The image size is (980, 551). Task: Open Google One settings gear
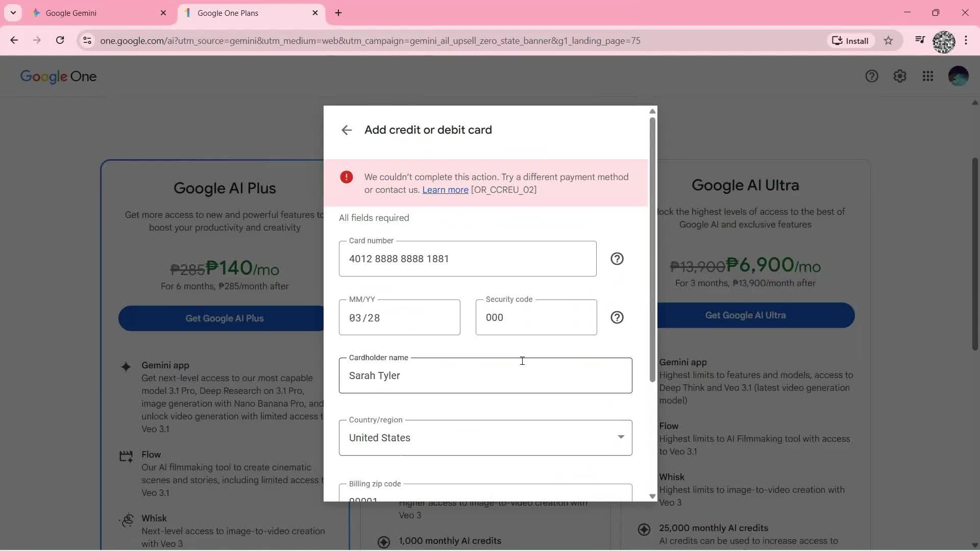pyautogui.click(x=900, y=76)
